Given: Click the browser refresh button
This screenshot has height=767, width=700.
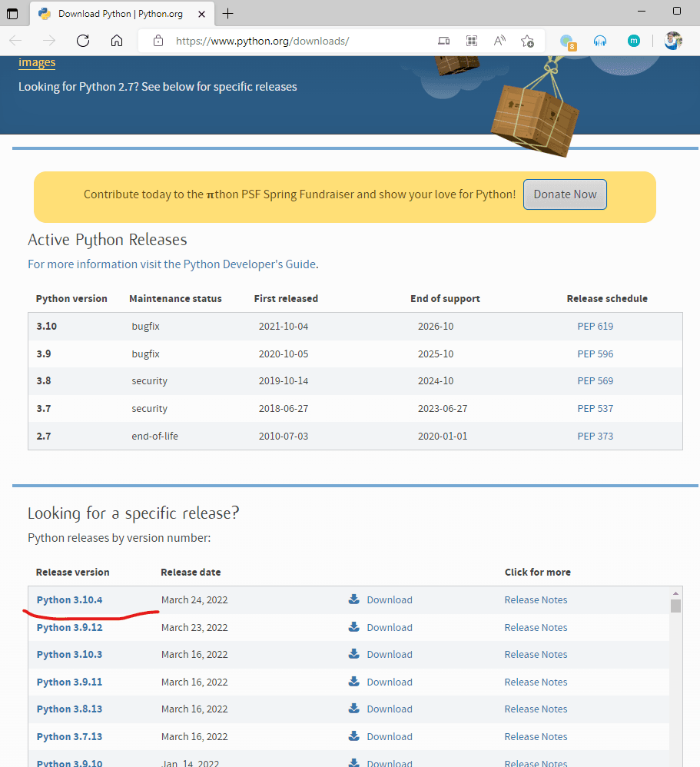Looking at the screenshot, I should click(83, 41).
